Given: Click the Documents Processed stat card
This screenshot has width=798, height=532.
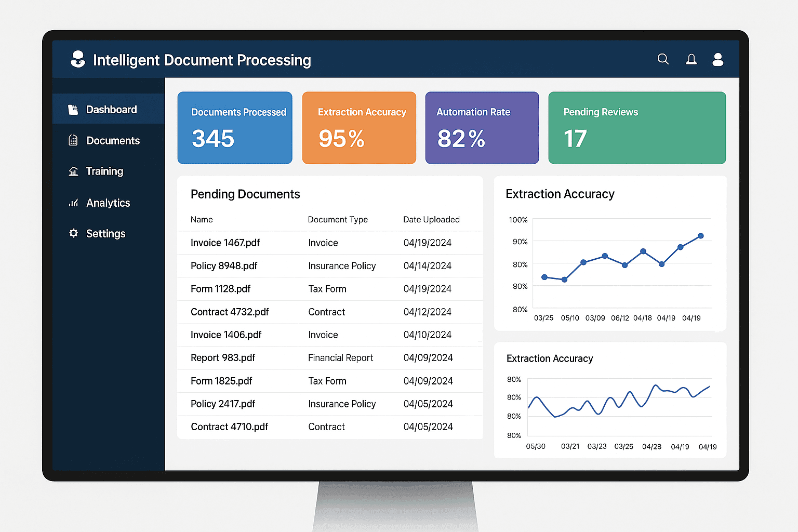Looking at the screenshot, I should click(x=235, y=127).
